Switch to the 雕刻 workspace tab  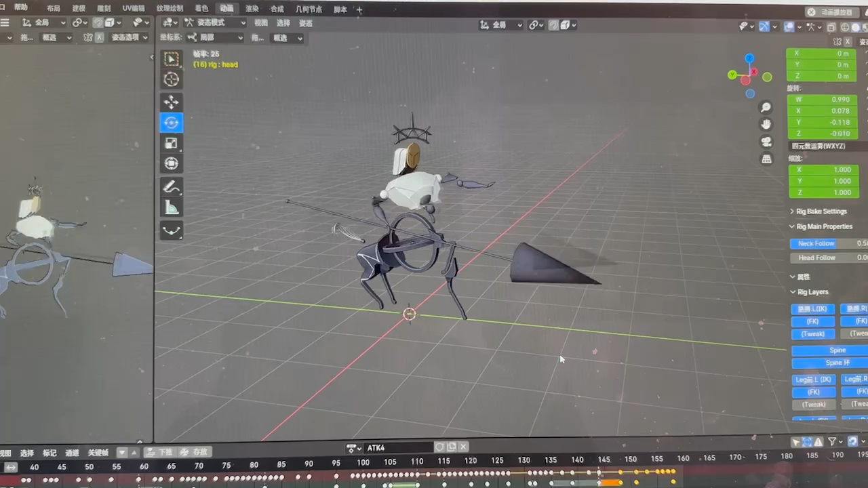pos(104,9)
